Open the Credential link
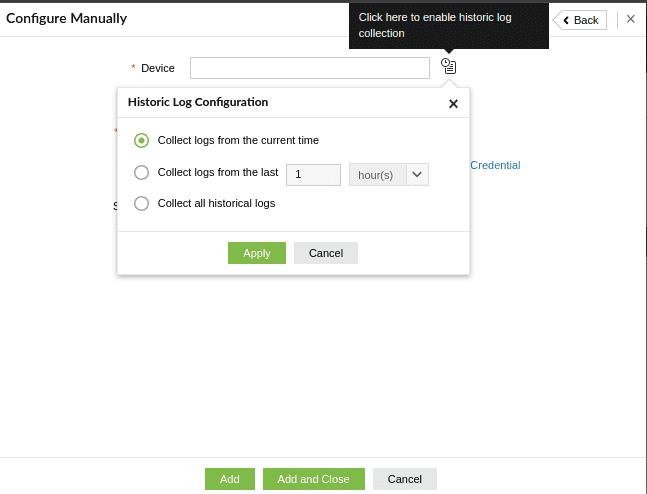Screen dimensions: 647x494 [495, 165]
